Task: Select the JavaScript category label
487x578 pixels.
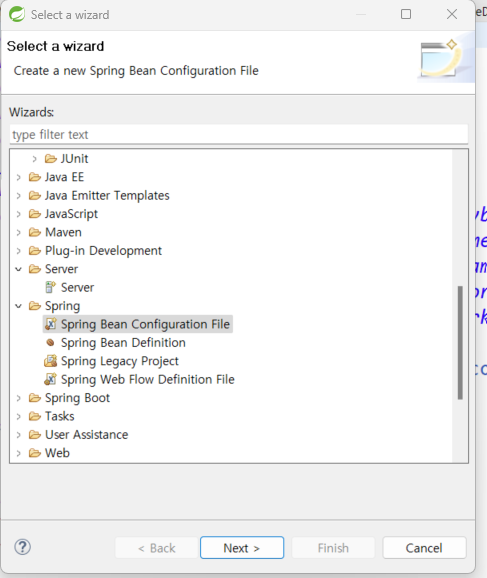Action: click(72, 214)
